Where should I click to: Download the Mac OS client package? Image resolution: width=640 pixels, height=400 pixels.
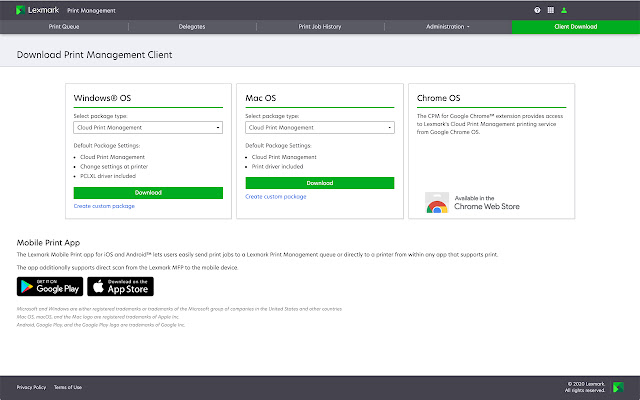click(319, 183)
